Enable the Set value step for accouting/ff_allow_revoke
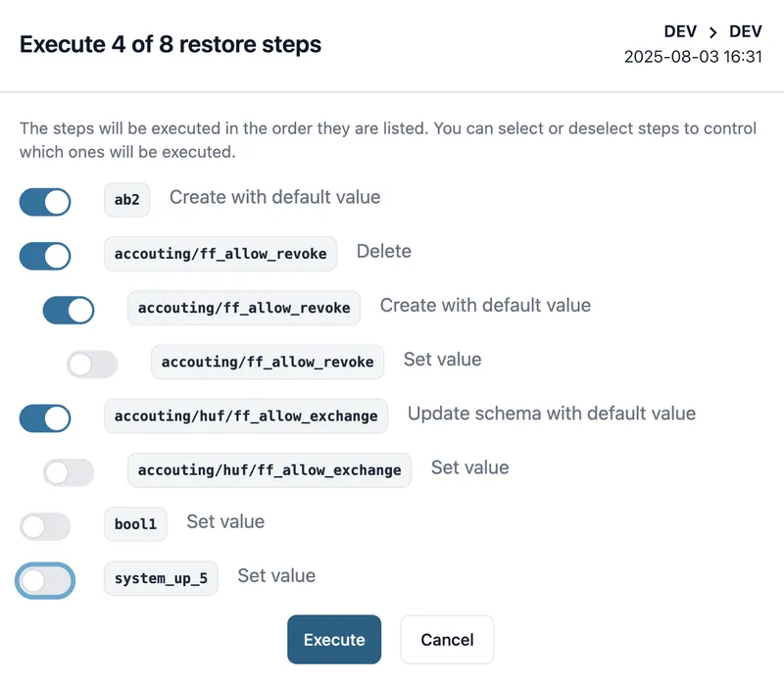The height and width of the screenshot is (682, 784). [93, 363]
